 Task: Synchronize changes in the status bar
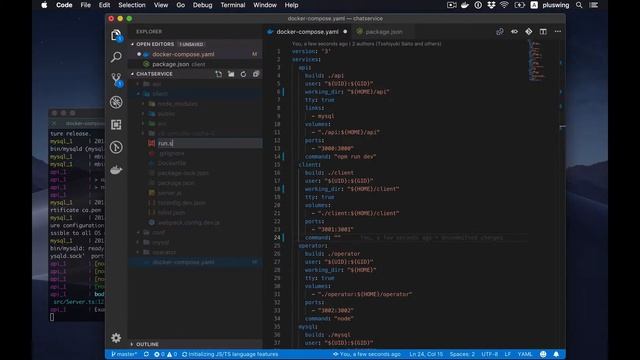pyautogui.click(x=146, y=354)
